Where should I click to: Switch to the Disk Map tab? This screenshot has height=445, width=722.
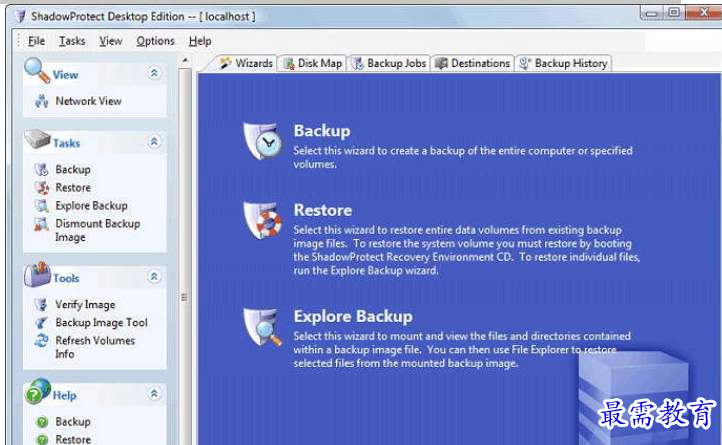pyautogui.click(x=312, y=63)
